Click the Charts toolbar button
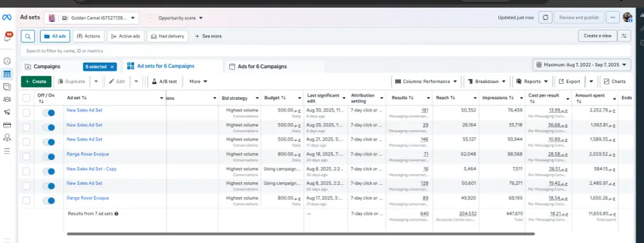 614,81
